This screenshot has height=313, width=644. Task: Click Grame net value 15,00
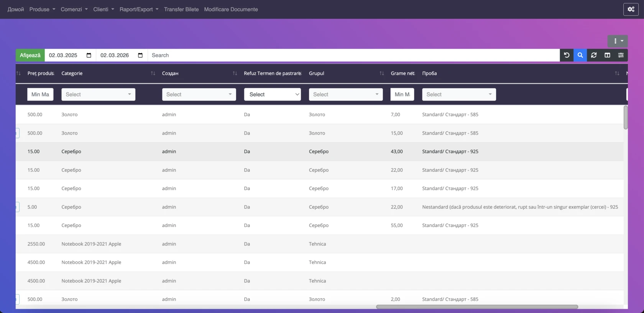pyautogui.click(x=397, y=133)
